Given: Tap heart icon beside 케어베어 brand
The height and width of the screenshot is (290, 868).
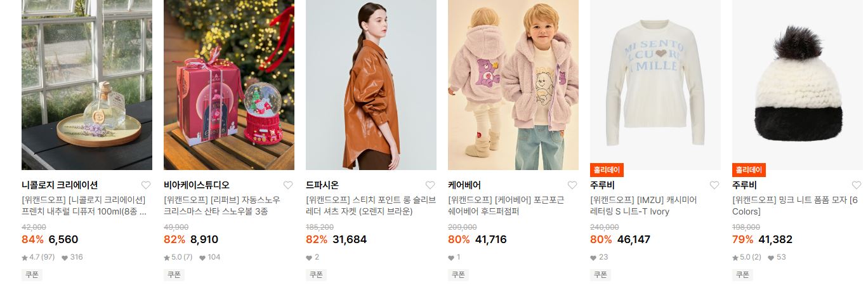Looking at the screenshot, I should tap(572, 185).
